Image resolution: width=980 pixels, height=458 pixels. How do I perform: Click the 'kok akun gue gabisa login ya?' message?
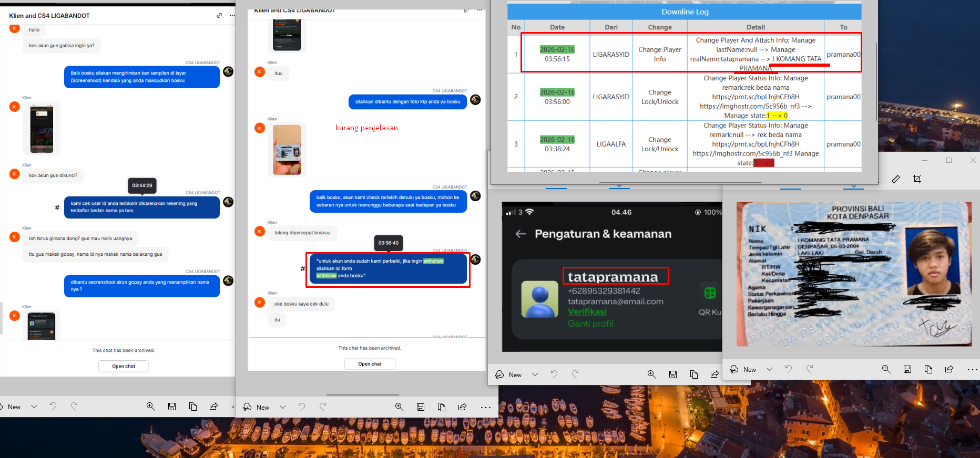coord(62,46)
